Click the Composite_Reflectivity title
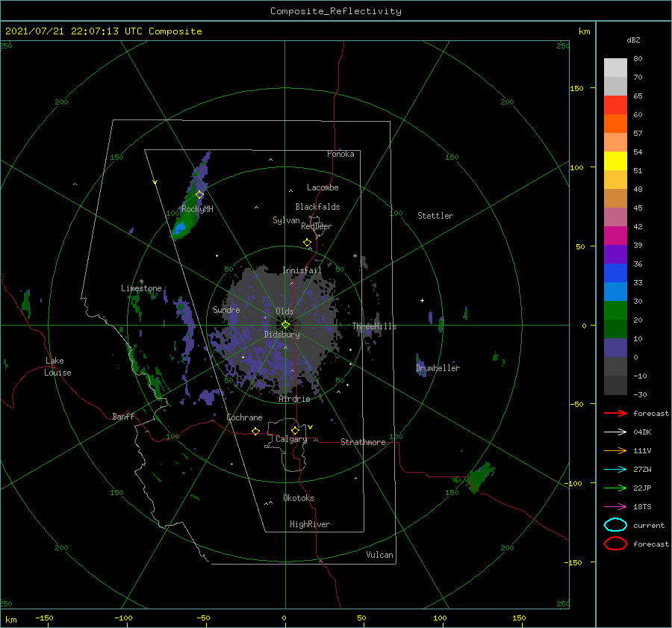 (x=336, y=11)
